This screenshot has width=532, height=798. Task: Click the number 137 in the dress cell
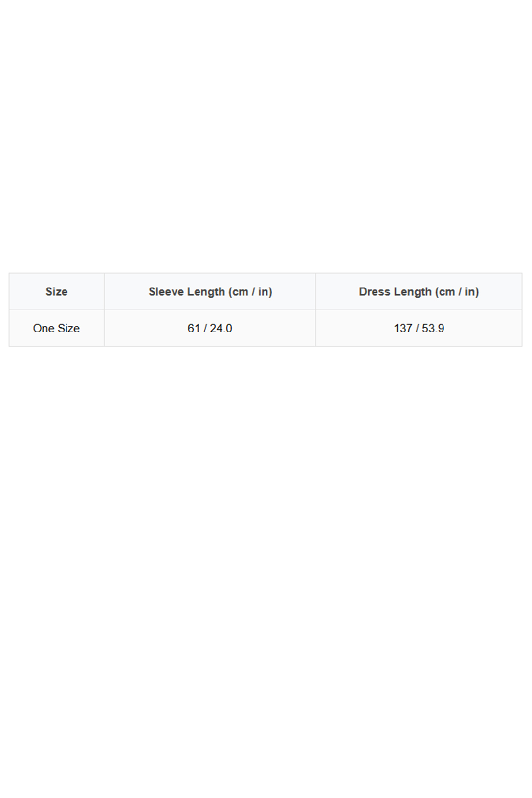(x=403, y=328)
